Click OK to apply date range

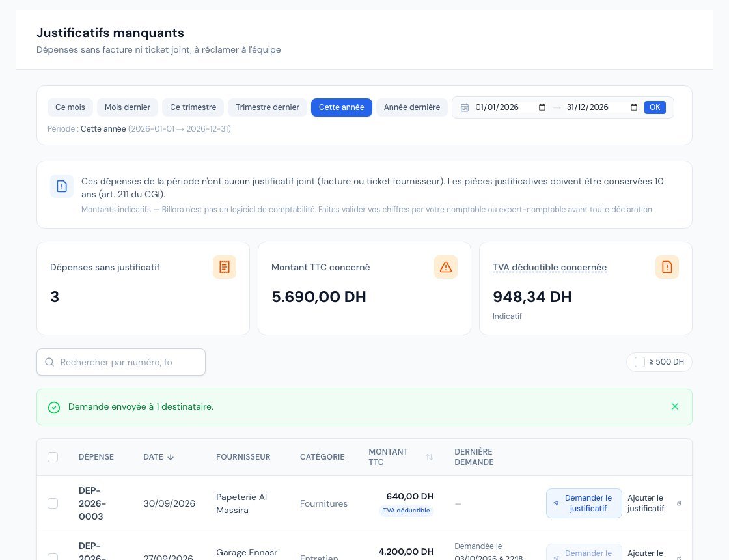click(x=655, y=107)
